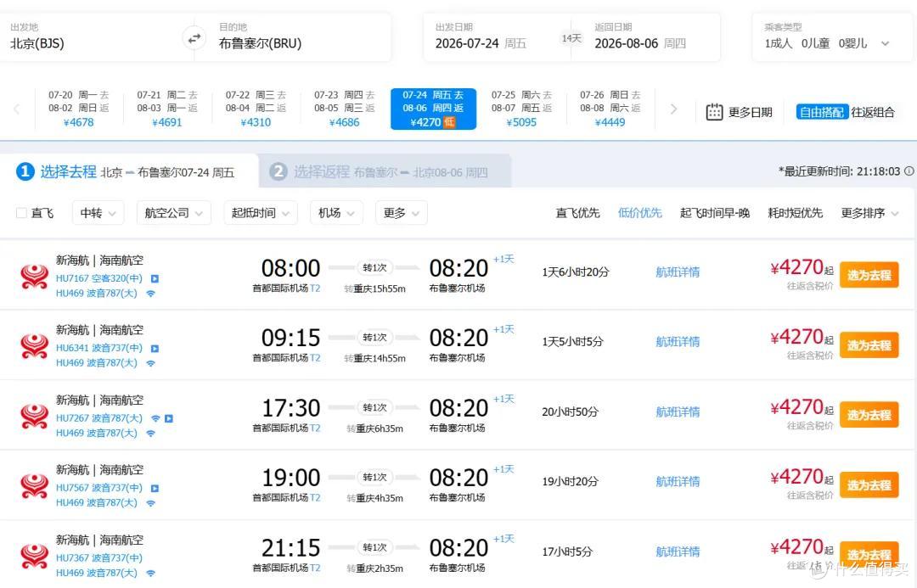The width and height of the screenshot is (917, 588).
Task: Click video icon next to HU7167
Action: [x=155, y=279]
